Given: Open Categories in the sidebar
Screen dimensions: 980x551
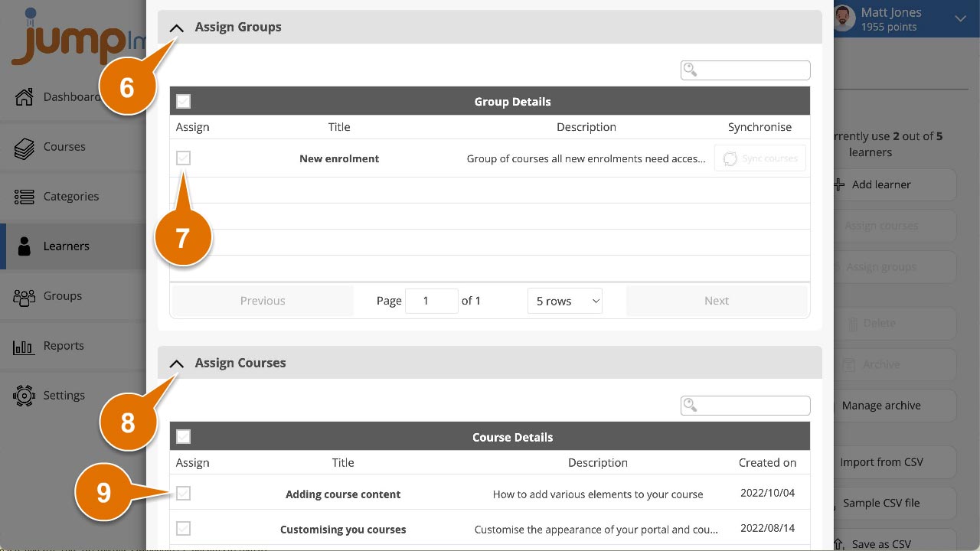Looking at the screenshot, I should point(73,197).
